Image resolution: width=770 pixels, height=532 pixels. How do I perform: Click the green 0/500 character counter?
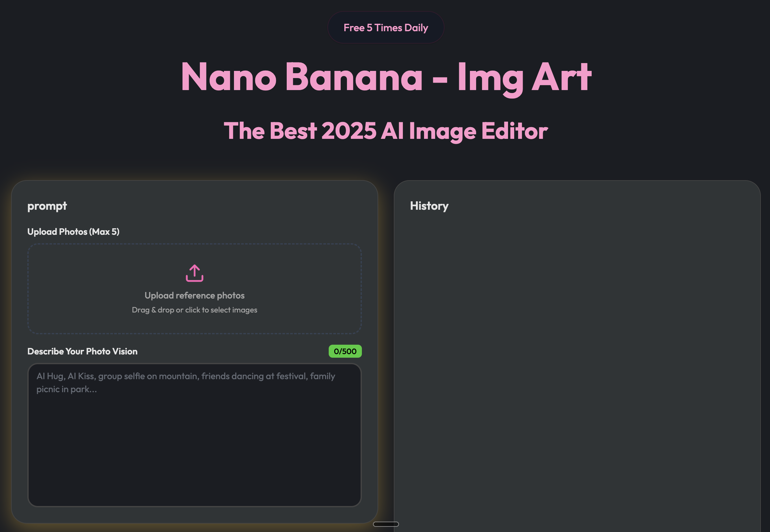345,351
